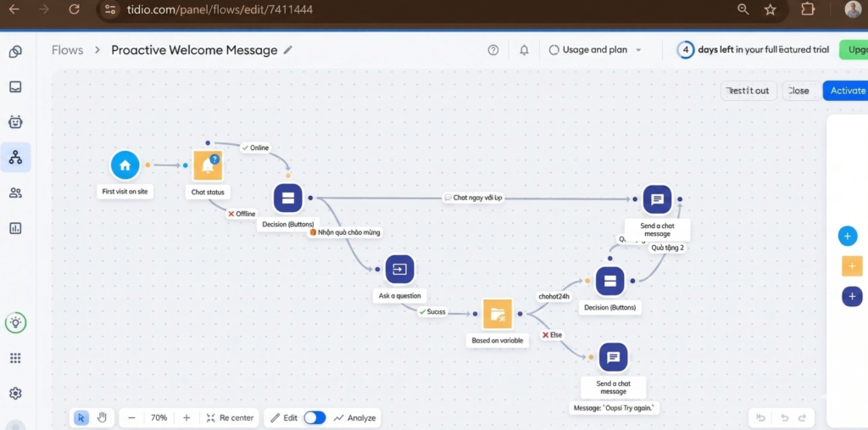Open the Ask a question node
The width and height of the screenshot is (868, 430).
point(399,270)
